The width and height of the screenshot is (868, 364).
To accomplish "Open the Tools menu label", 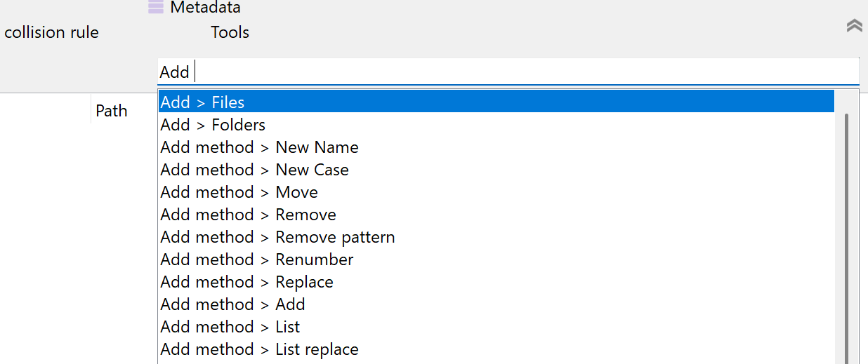I will pos(230,32).
